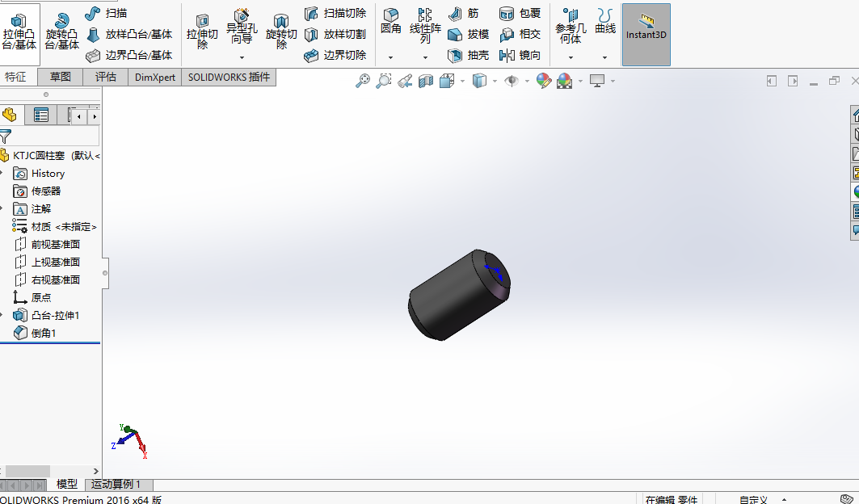Open the 曲线 curves tool
The height and width of the screenshot is (504, 859).
[x=605, y=22]
